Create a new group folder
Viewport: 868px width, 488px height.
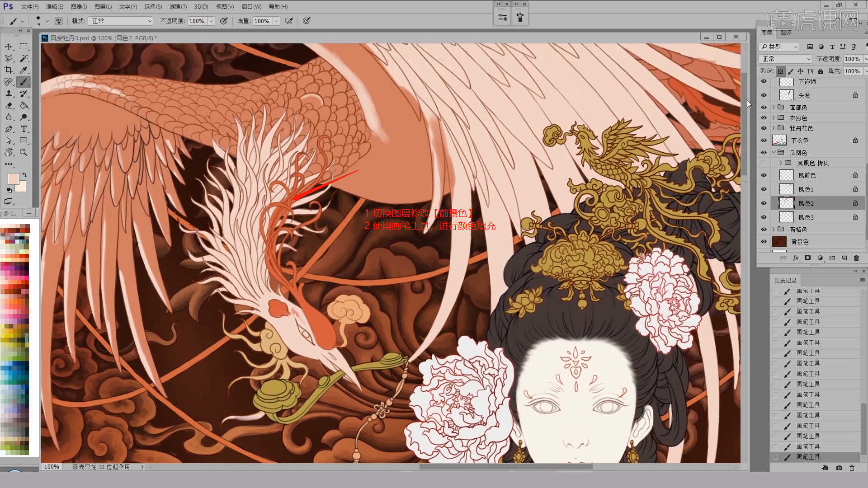[x=832, y=258]
